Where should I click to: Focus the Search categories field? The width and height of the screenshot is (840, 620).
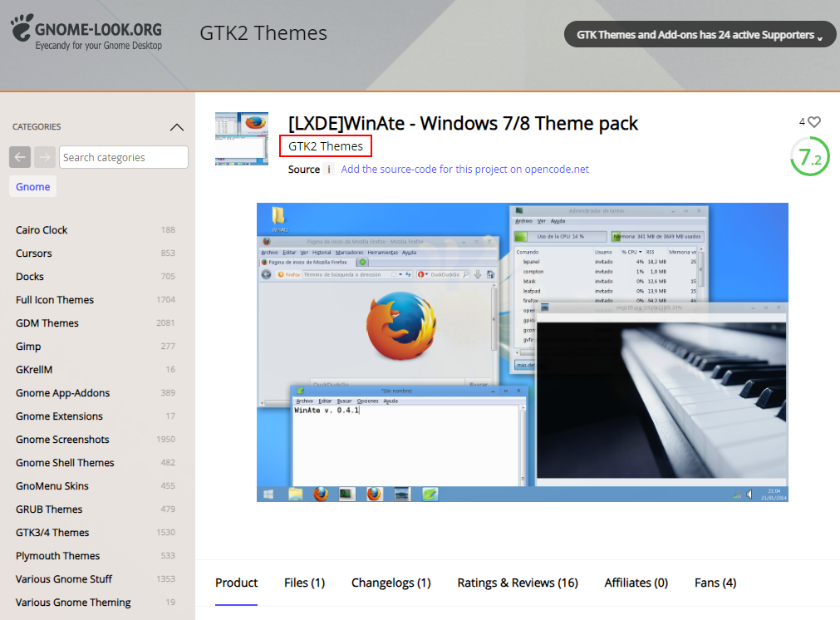tap(124, 157)
